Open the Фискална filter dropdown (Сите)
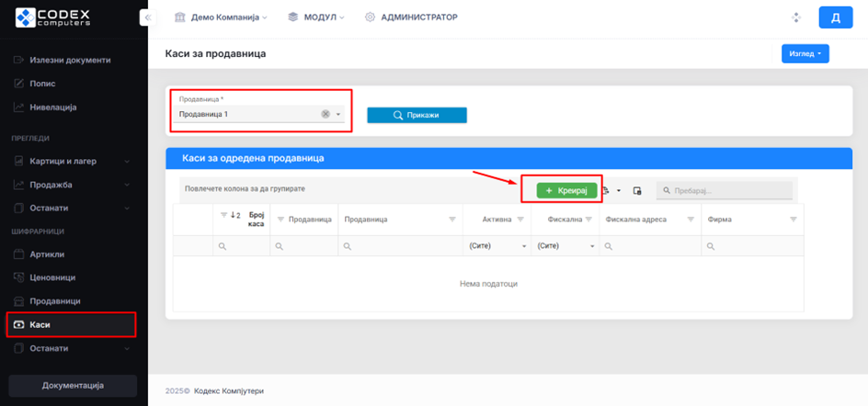Image resolution: width=868 pixels, height=406 pixels. [x=565, y=246]
